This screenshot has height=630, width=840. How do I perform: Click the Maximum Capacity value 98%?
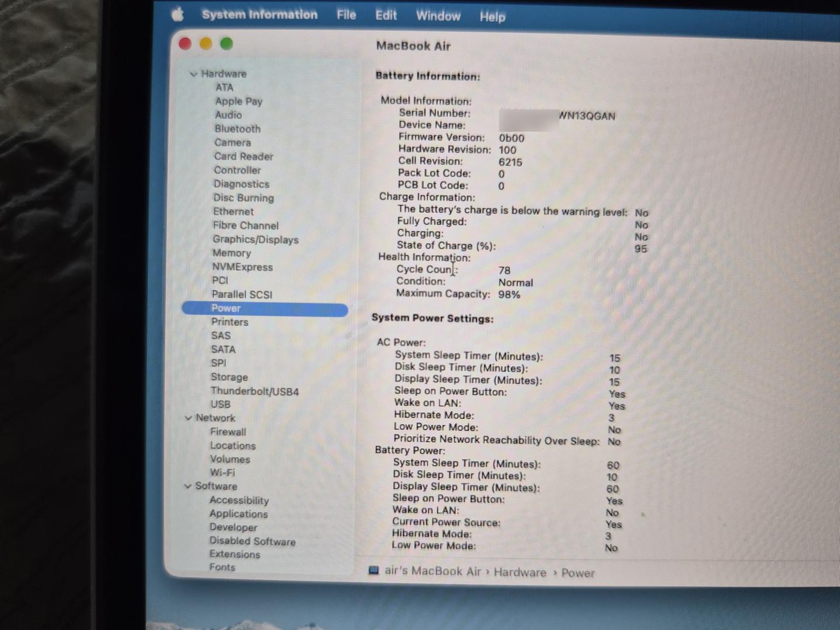509,295
